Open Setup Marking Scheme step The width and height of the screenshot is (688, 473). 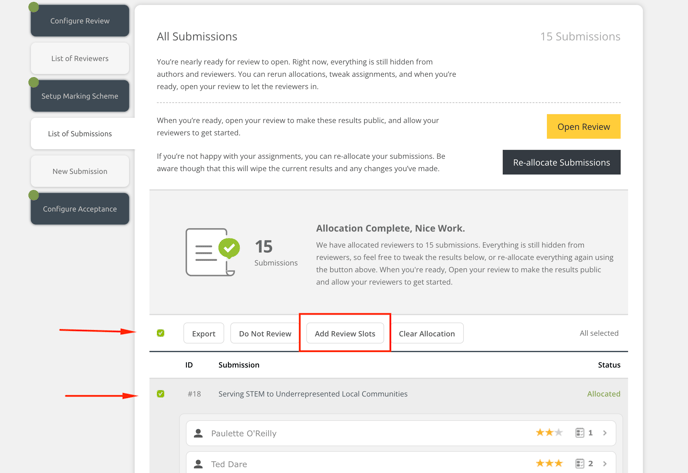[x=80, y=96]
